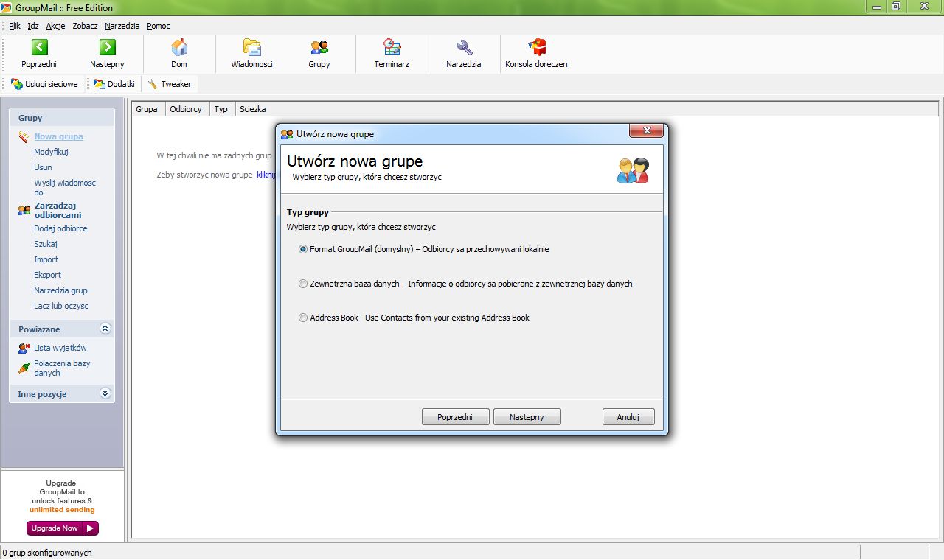Viewport: 944px width, 560px height.
Task: Click the Import sidebar link
Action: [x=46, y=259]
